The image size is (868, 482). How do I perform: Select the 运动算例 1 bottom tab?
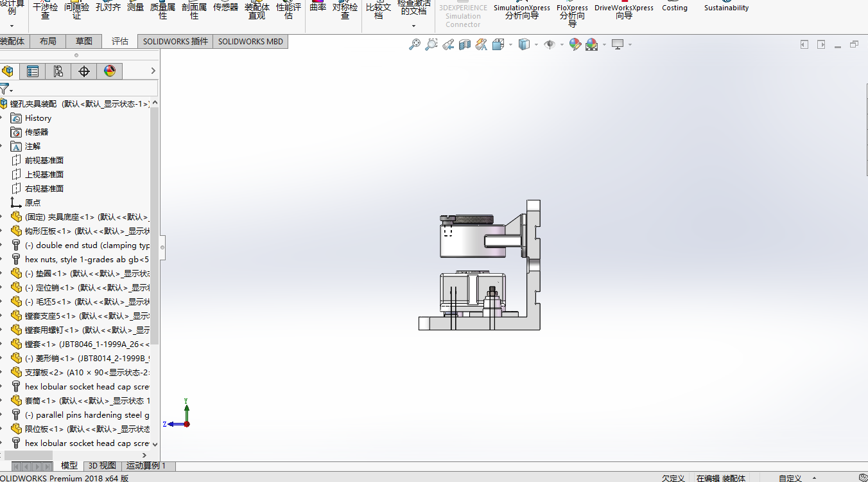click(146, 466)
